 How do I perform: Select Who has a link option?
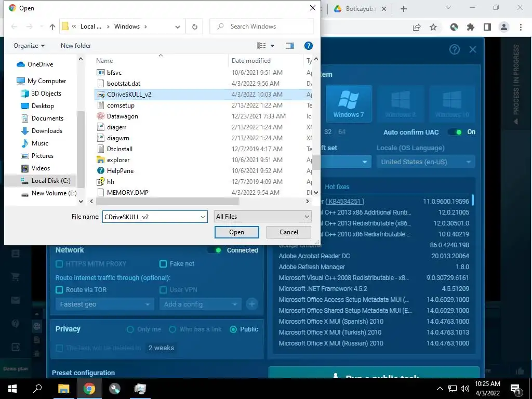click(172, 329)
